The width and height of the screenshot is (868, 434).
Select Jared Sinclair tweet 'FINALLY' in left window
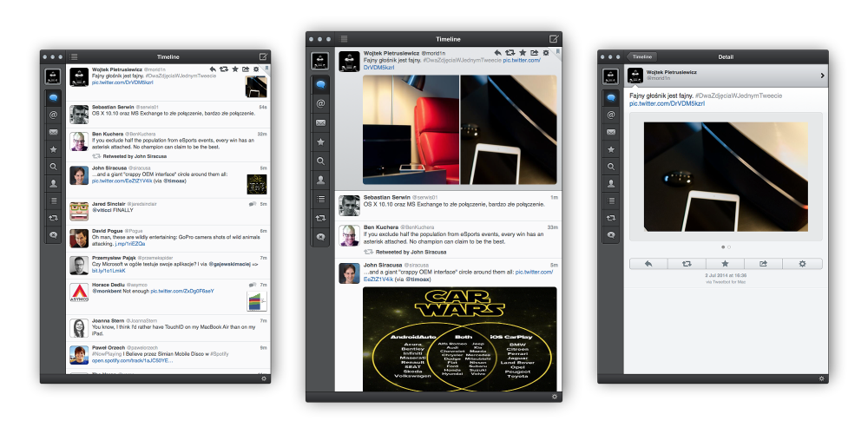click(168, 211)
